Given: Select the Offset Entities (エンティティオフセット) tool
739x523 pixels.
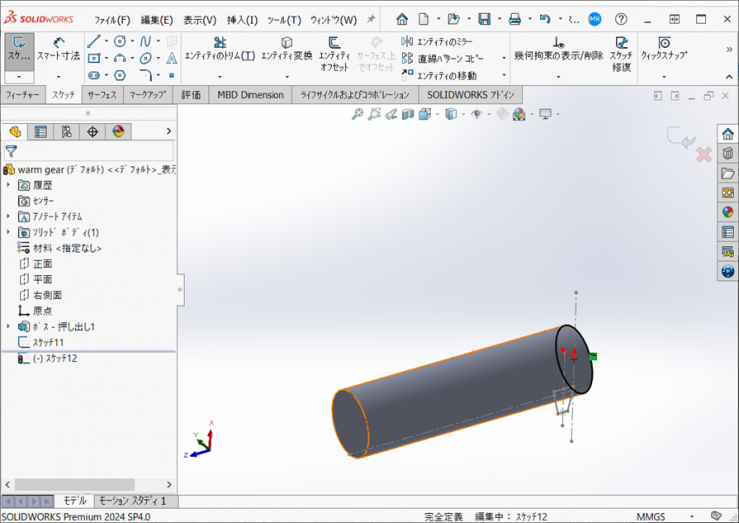Looking at the screenshot, I should [334, 49].
